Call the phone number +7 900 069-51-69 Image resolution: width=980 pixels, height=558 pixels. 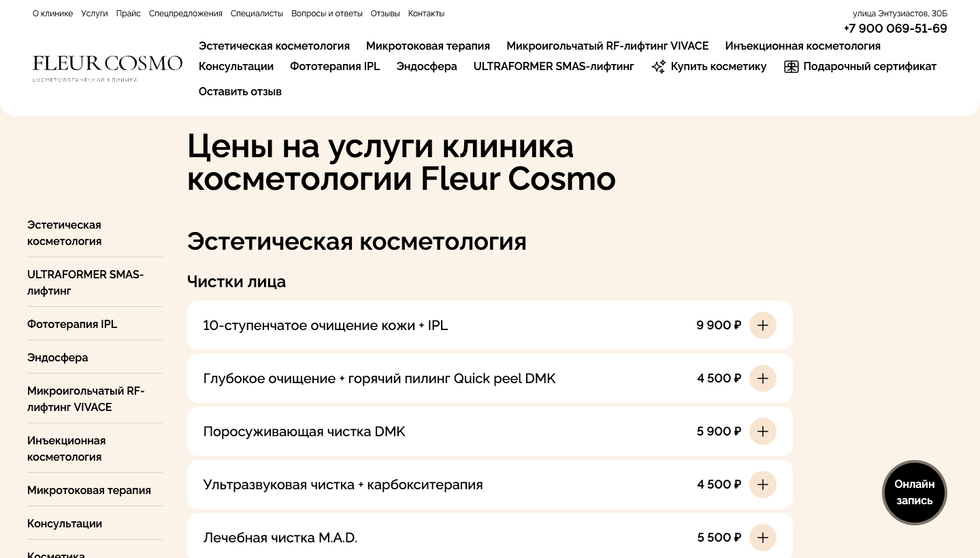[x=895, y=29]
